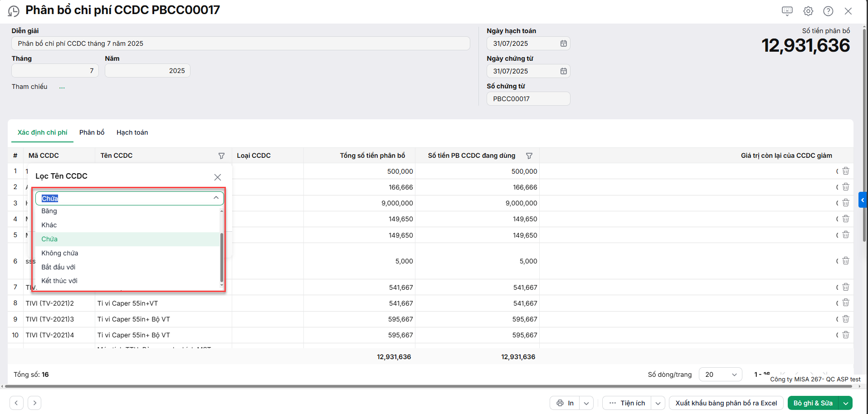
Task: Expand the blue side panel arrow at right edge
Action: pos(863,200)
